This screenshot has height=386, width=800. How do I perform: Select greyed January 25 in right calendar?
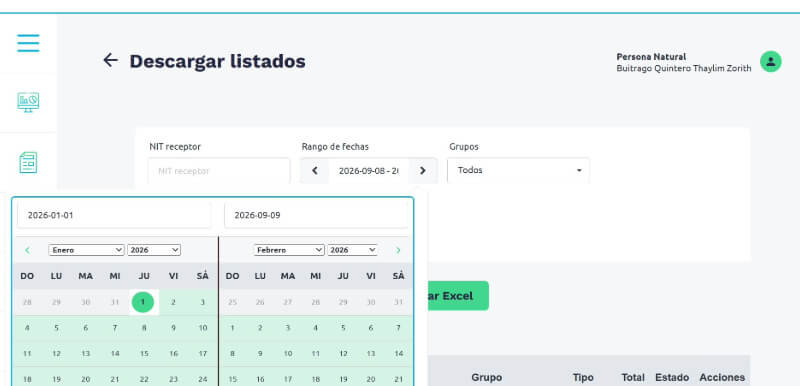(232, 302)
